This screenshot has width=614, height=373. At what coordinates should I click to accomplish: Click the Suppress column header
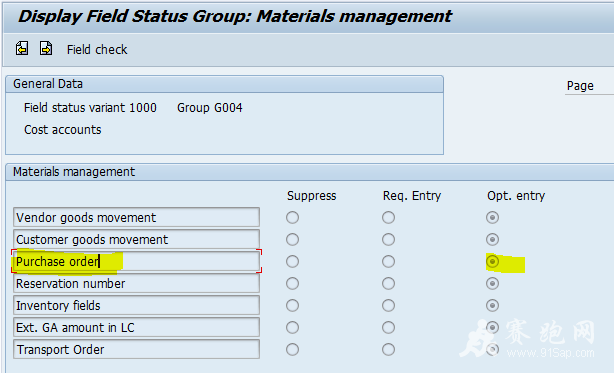tap(311, 196)
